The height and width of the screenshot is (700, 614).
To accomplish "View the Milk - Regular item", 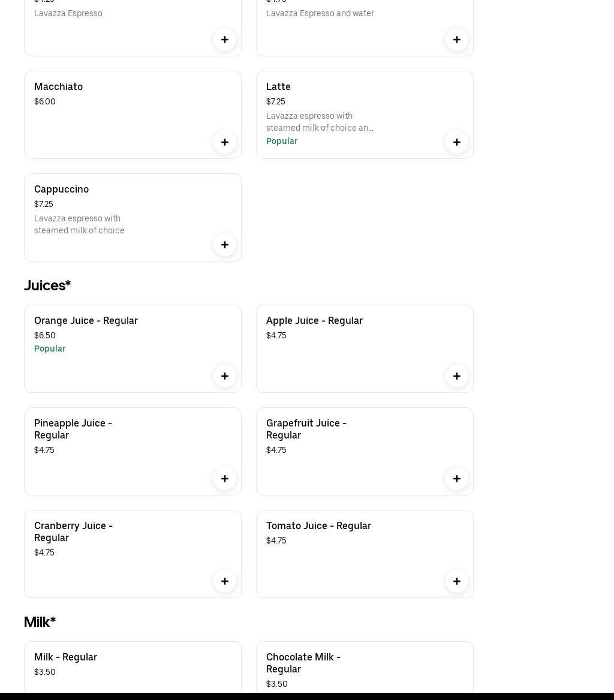I will 65,657.
